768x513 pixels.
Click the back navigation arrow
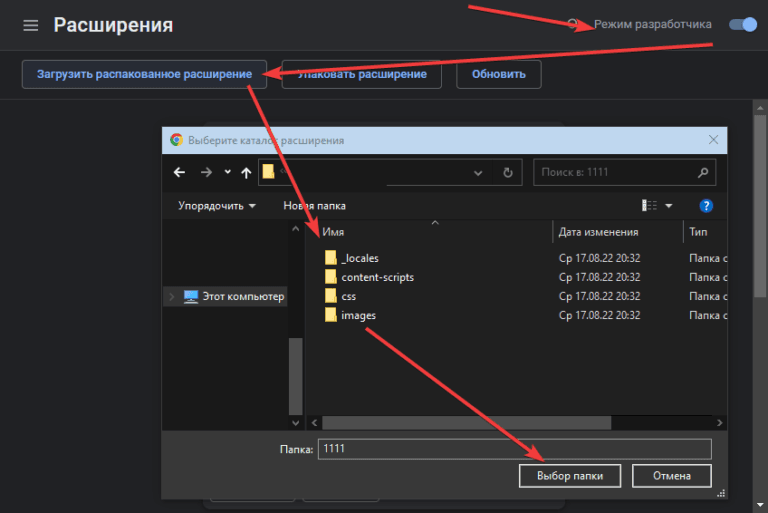point(180,172)
